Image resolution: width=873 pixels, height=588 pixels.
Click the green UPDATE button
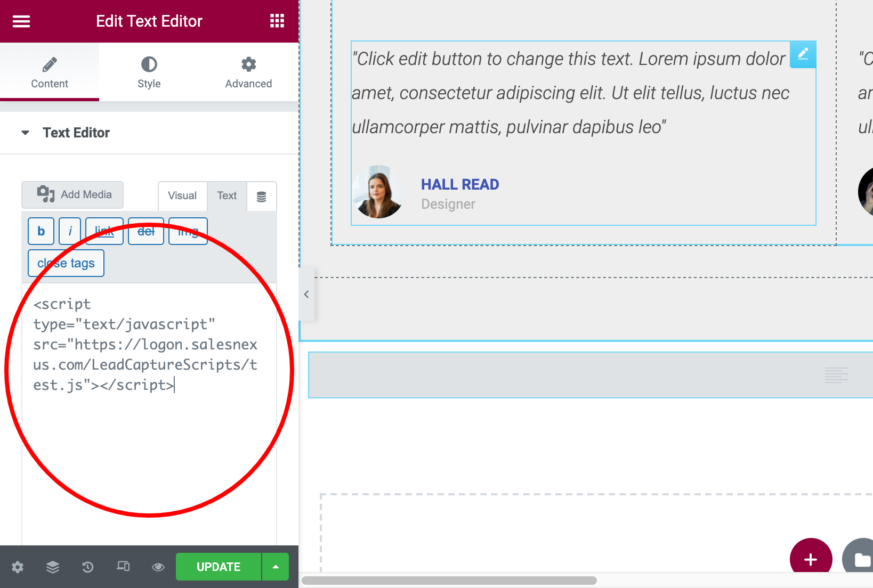click(219, 567)
